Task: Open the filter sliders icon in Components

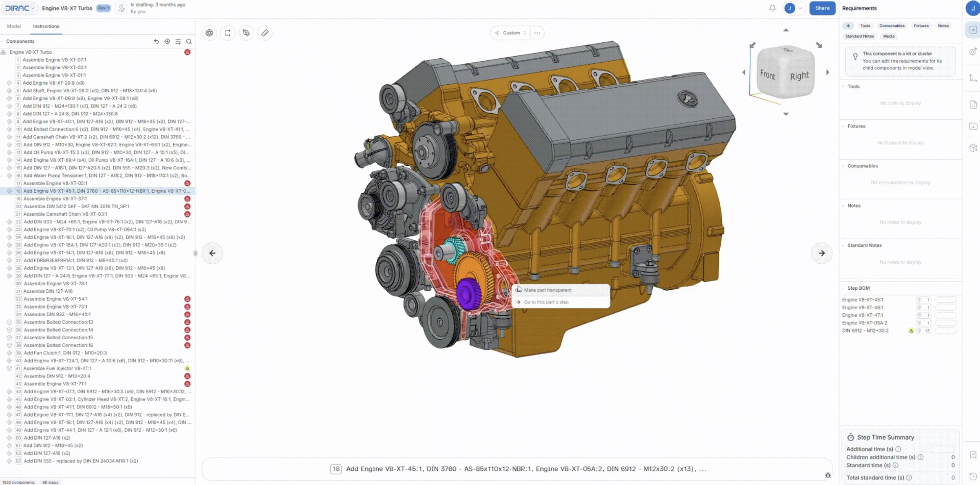Action: point(178,41)
